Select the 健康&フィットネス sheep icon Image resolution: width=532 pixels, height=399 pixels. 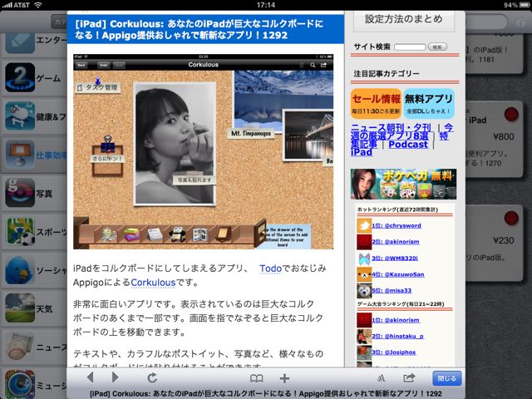[x=20, y=116]
